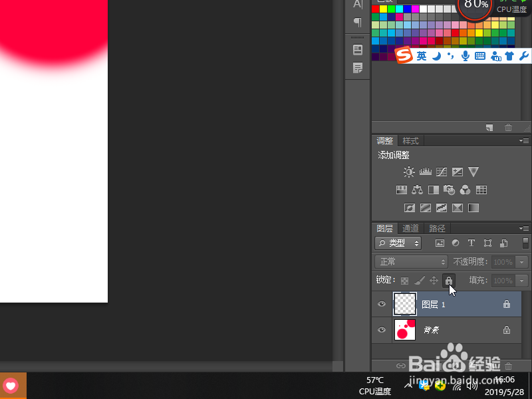The image size is (532, 399).
Task: Toggle lock position move icon
Action: pyautogui.click(x=434, y=281)
